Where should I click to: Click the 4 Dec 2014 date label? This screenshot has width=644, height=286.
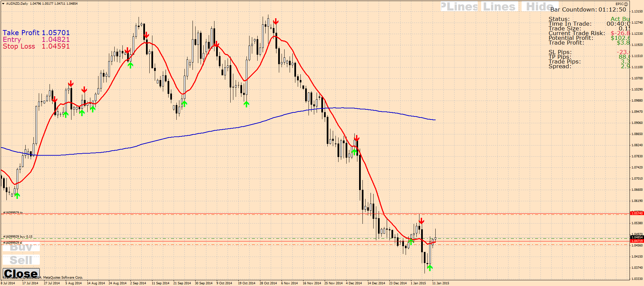click(x=354, y=283)
